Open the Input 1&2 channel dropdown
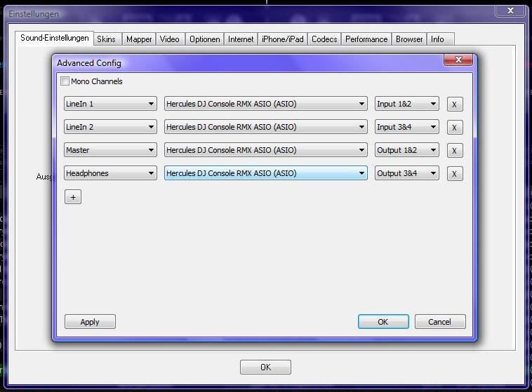 (x=407, y=104)
